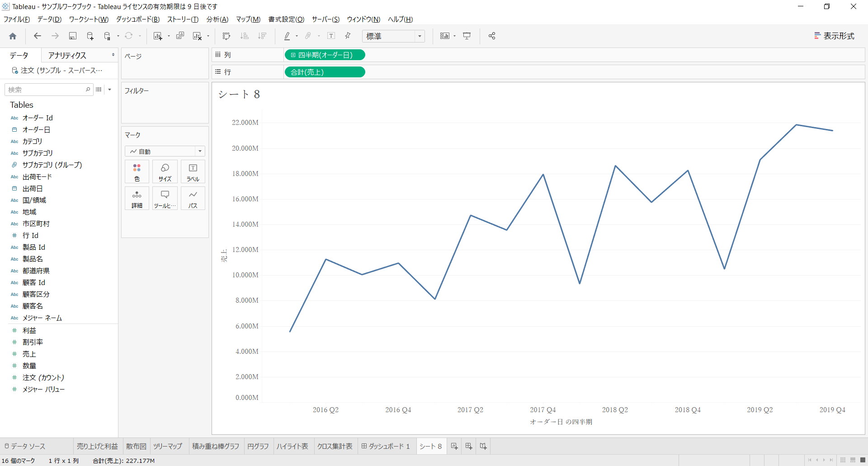Share the workbook with the share icon
This screenshot has height=466, width=868.
point(492,36)
